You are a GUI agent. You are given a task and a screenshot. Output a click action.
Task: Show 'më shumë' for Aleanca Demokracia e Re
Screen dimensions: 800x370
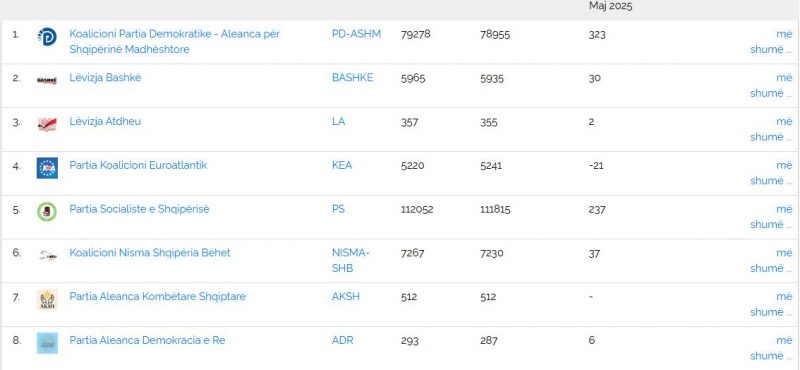(x=771, y=348)
